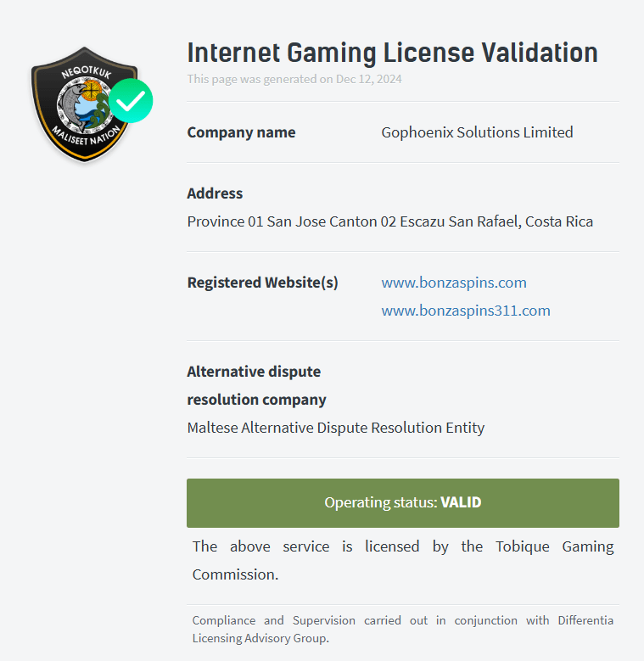Click the Operating status VALID banner
Screen dimensions: 644x661
click(x=403, y=503)
